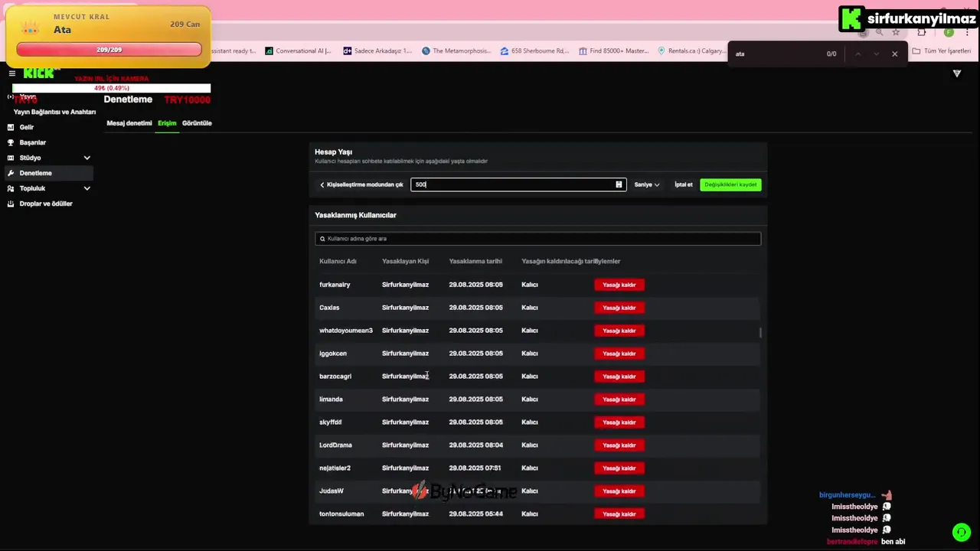Open the Tüm Yer İşaretleri bookmarks folder
980x551 pixels.
coord(942,51)
